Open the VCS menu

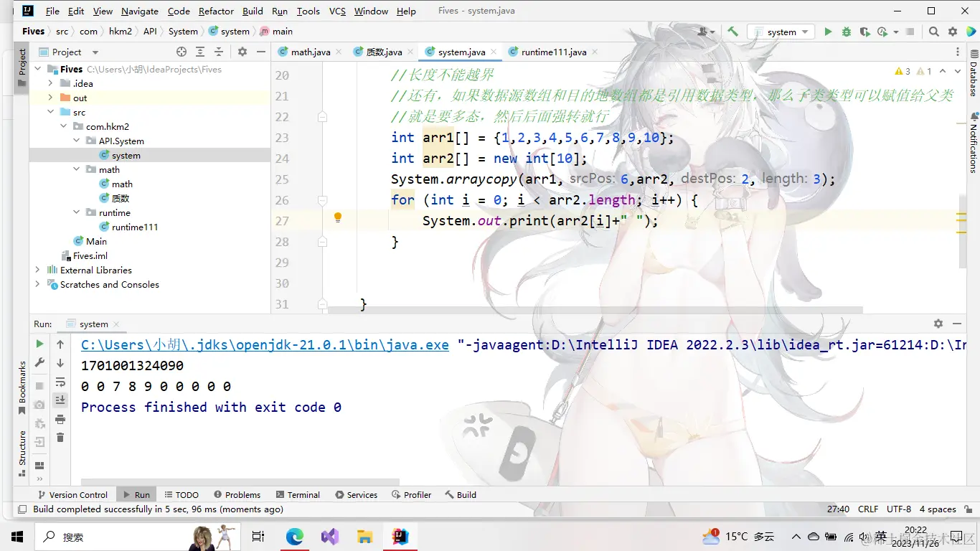[x=337, y=11]
